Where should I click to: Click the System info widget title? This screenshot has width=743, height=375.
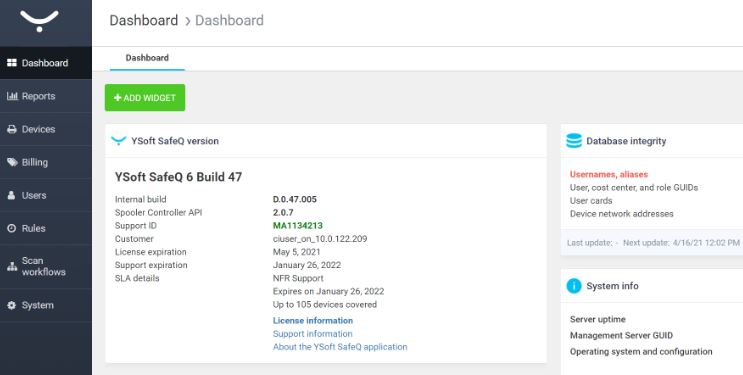(612, 286)
